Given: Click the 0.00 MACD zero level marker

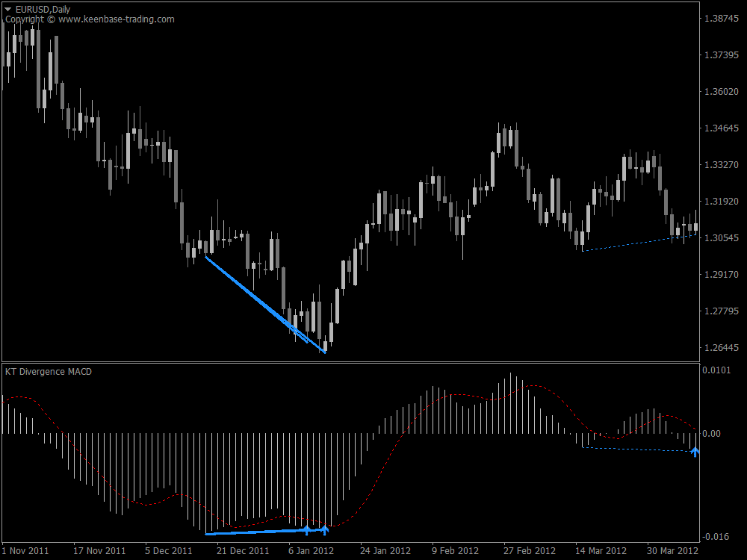Looking at the screenshot, I should (x=713, y=432).
